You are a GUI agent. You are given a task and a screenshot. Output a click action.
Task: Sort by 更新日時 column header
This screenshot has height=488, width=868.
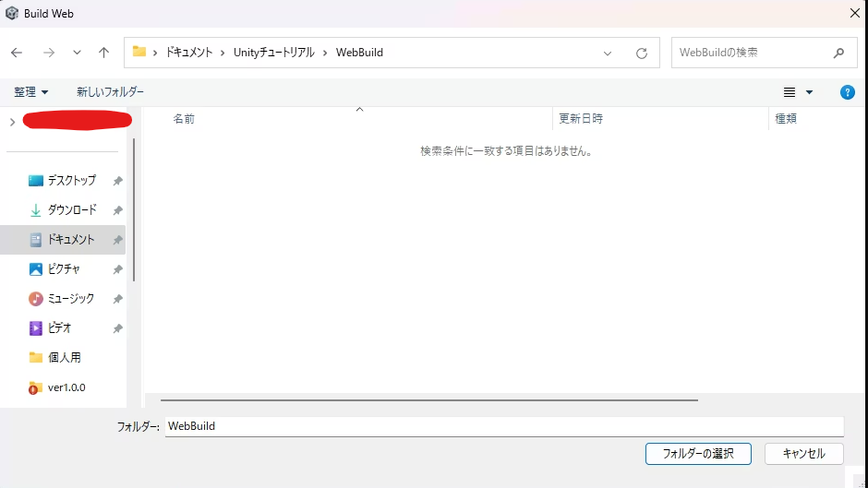581,119
